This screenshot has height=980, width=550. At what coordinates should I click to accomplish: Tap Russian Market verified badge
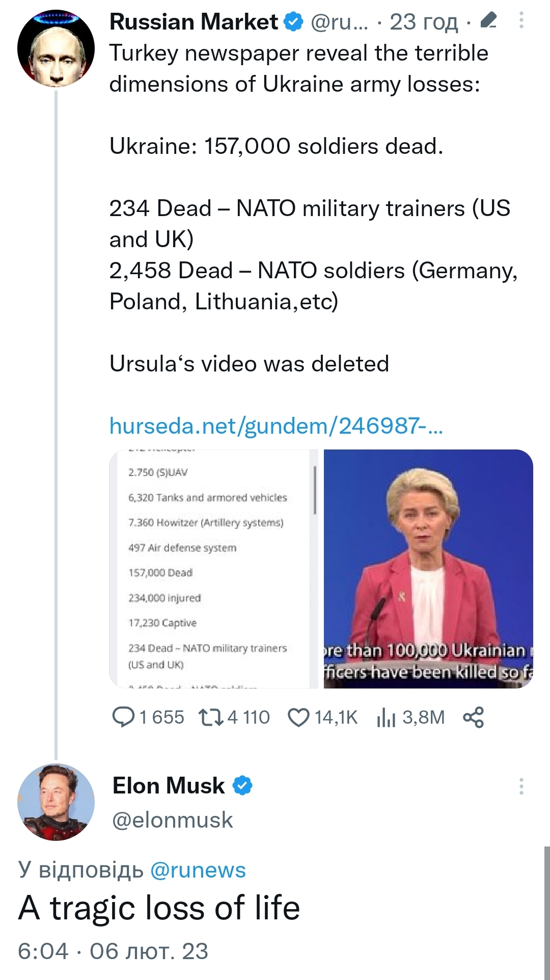pos(293,22)
